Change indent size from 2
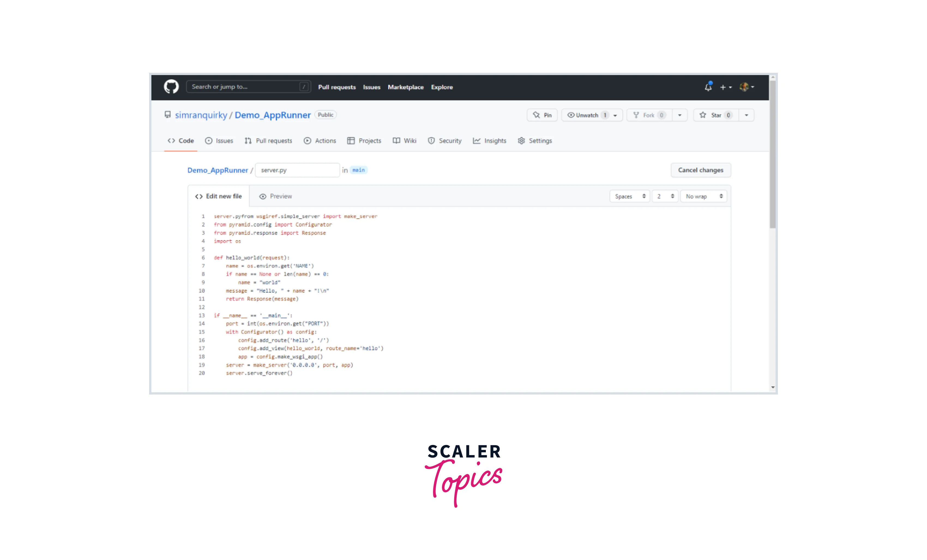Screen dimensions: 927x560 (x=664, y=196)
